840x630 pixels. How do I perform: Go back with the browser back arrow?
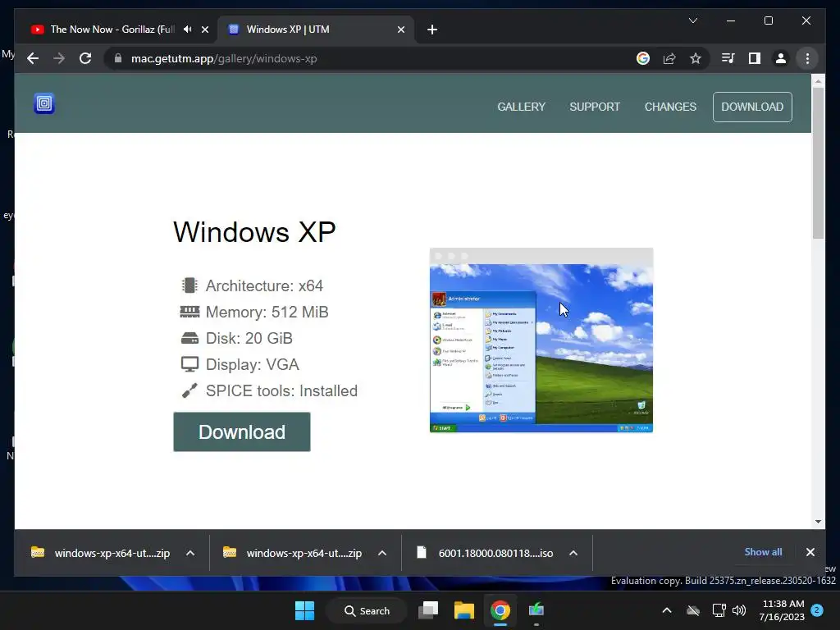click(33, 58)
